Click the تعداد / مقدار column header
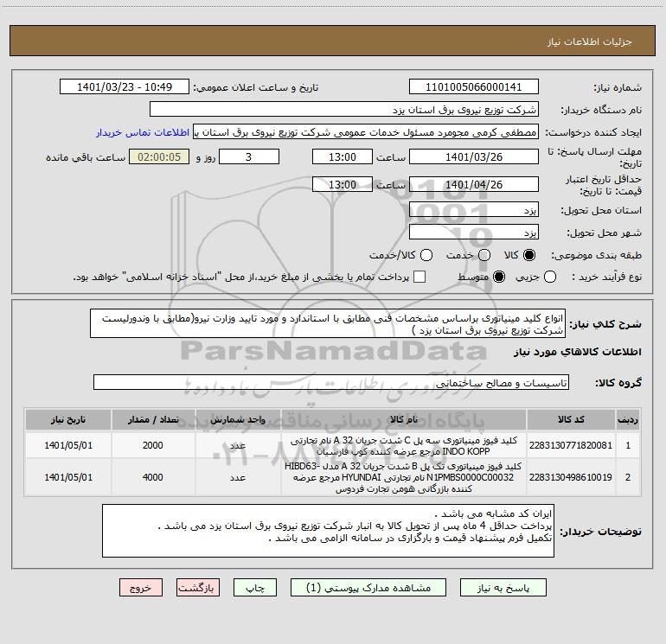The width and height of the screenshot is (666, 644). (153, 420)
